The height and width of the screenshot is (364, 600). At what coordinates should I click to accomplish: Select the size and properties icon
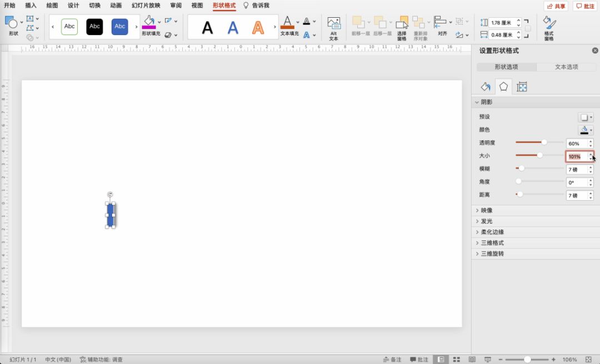(x=522, y=87)
